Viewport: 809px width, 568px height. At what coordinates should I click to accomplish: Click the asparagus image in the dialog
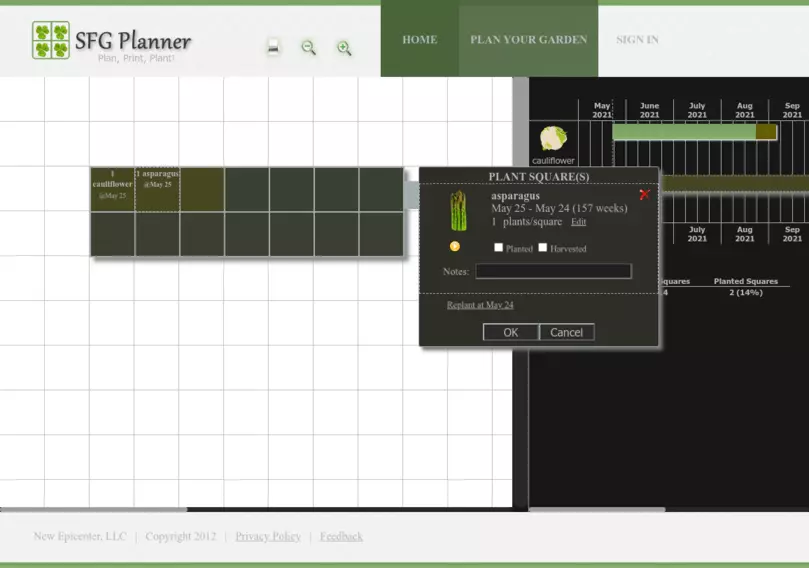(x=458, y=211)
